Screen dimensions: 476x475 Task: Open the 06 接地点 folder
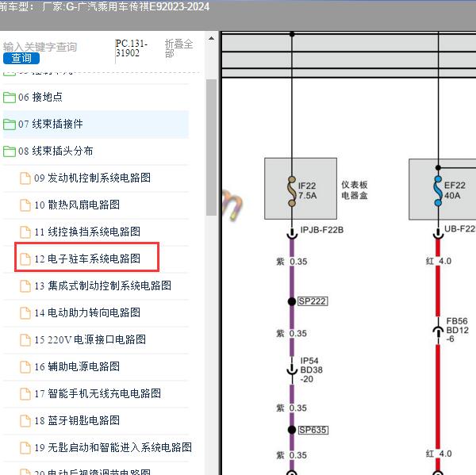click(40, 97)
